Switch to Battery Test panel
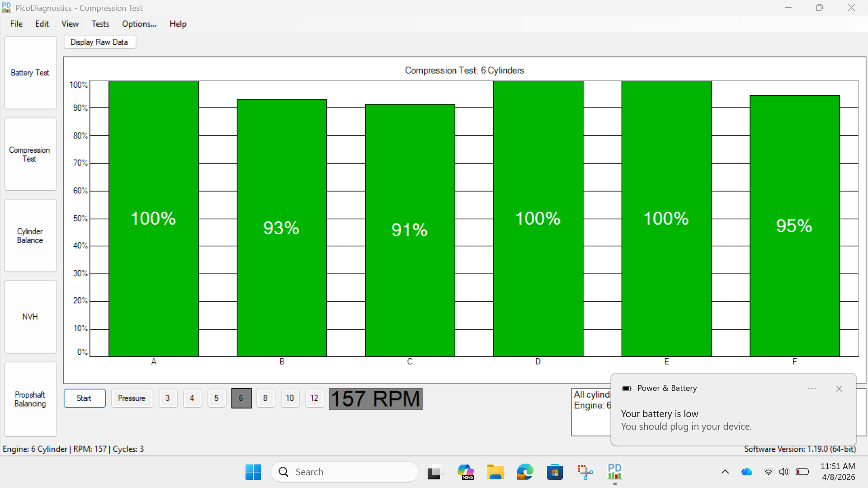This screenshot has width=868, height=488. (30, 73)
